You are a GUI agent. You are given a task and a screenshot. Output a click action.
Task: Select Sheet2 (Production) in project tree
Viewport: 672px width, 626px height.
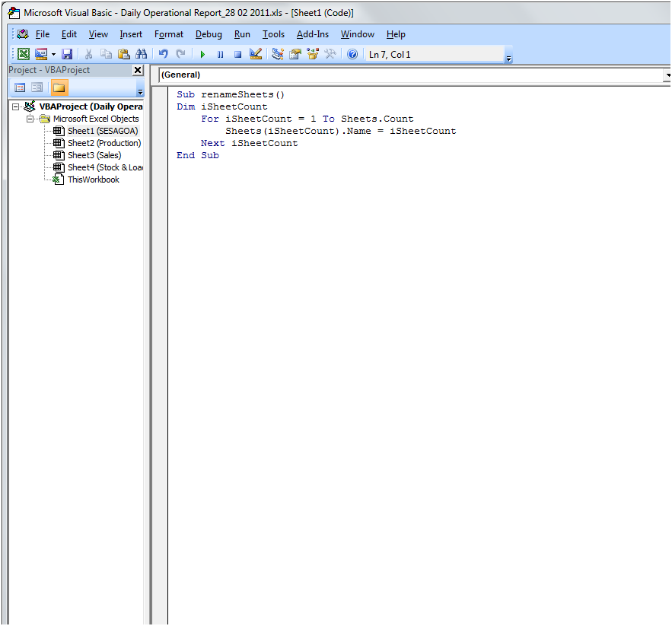click(104, 143)
